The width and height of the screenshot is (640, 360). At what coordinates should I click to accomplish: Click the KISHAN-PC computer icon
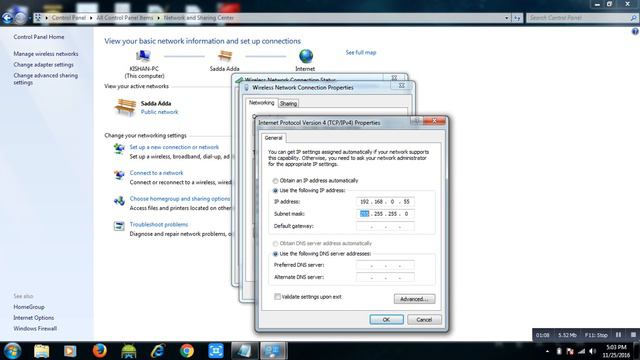point(143,56)
